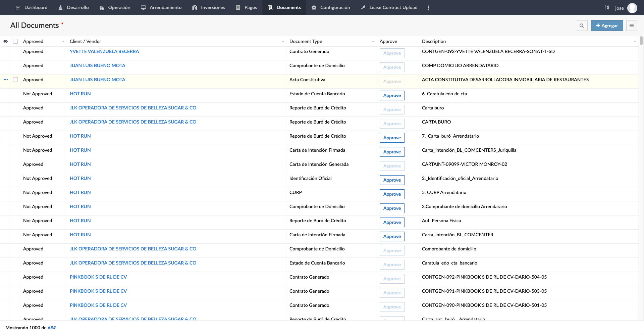Open HOT RUN link in Estado de Cuenta Bancario row

(x=80, y=94)
